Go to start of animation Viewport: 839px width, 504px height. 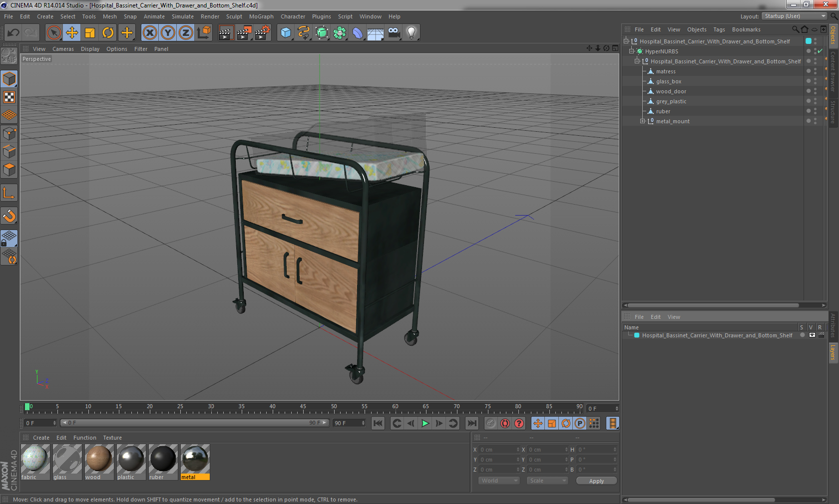coord(378,423)
